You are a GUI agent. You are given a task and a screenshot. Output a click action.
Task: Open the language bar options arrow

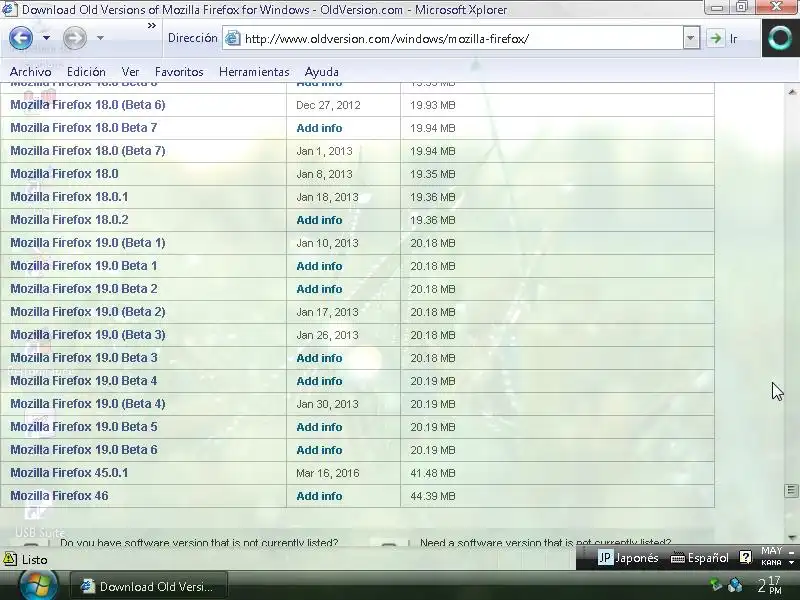point(791,562)
